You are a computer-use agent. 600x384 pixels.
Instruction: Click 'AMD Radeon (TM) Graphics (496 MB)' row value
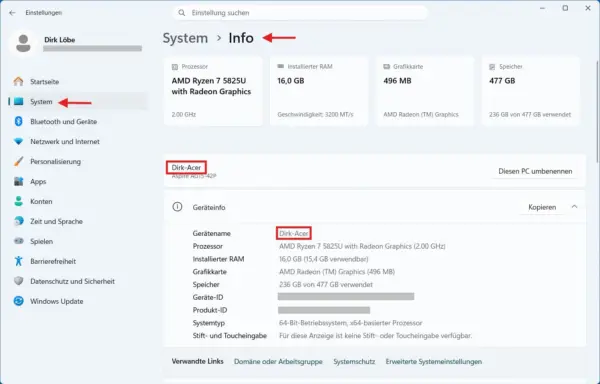pyautogui.click(x=337, y=272)
